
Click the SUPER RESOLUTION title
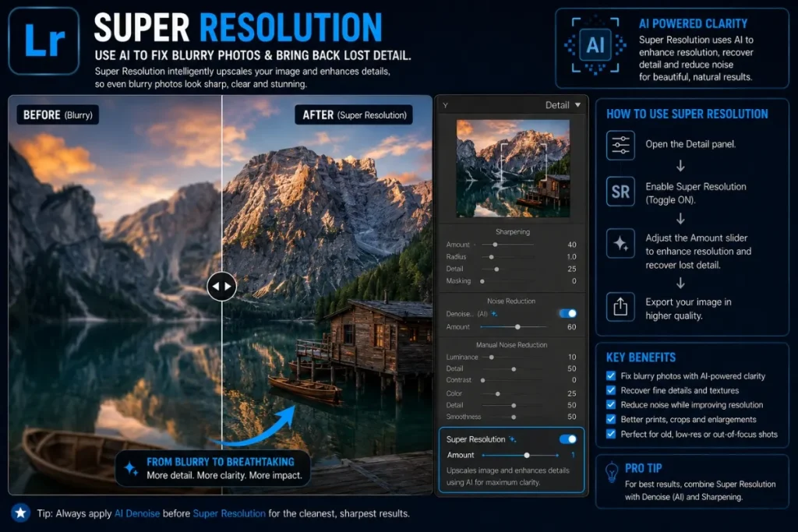click(x=238, y=27)
